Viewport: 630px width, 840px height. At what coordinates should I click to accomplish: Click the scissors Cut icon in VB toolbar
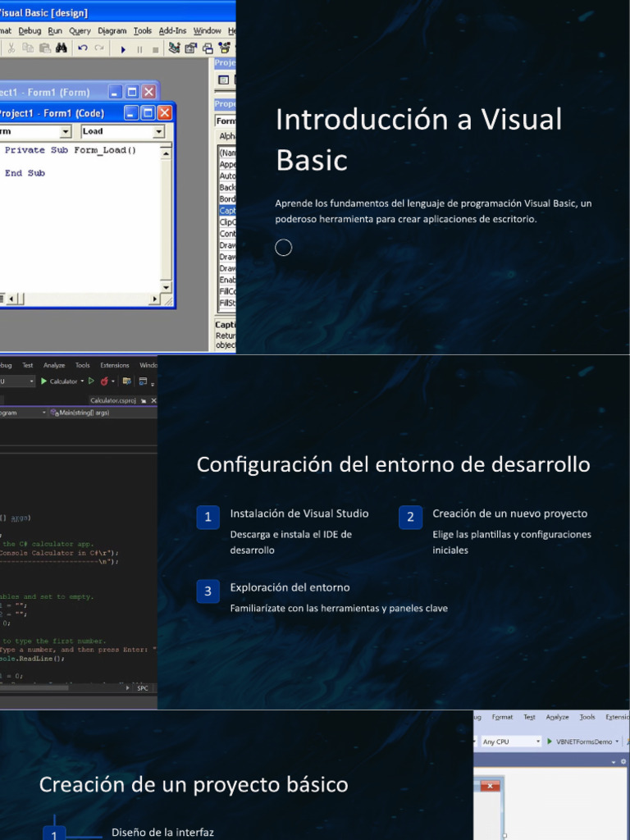pos(11,48)
